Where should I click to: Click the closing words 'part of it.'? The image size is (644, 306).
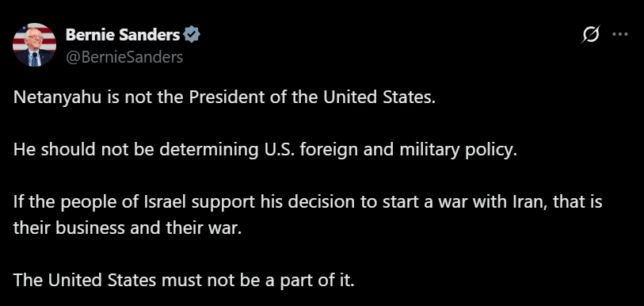click(316, 281)
